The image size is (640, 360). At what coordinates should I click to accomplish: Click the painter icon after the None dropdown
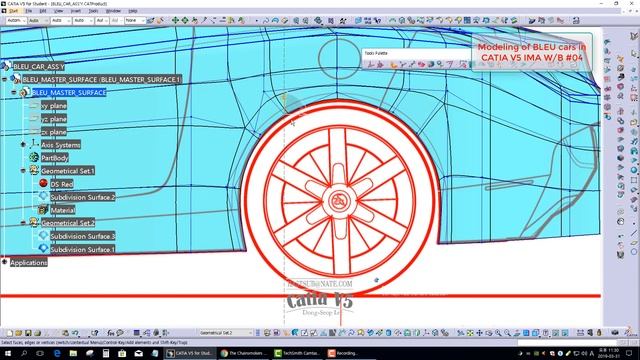pos(151,20)
